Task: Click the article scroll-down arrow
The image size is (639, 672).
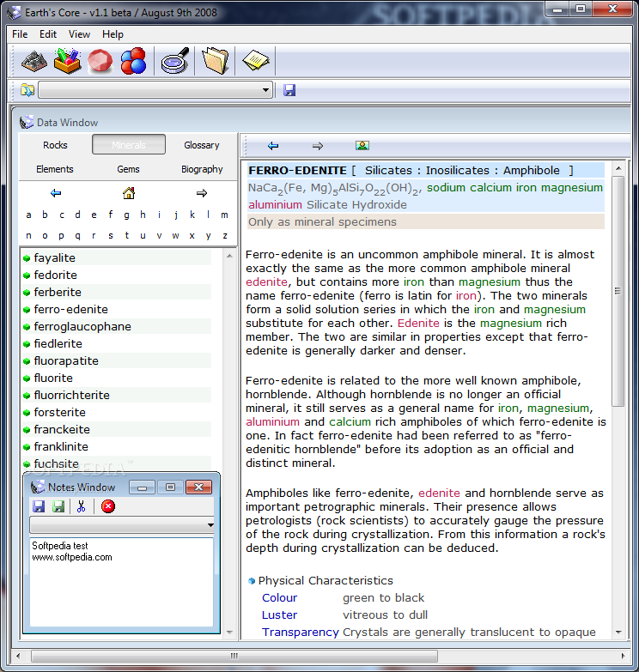Action: click(x=618, y=633)
